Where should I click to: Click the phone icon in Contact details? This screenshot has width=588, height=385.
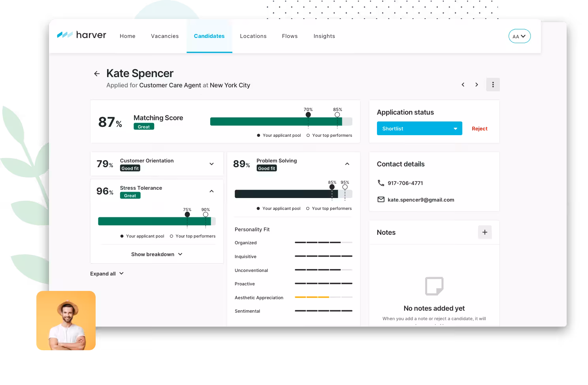coord(381,183)
